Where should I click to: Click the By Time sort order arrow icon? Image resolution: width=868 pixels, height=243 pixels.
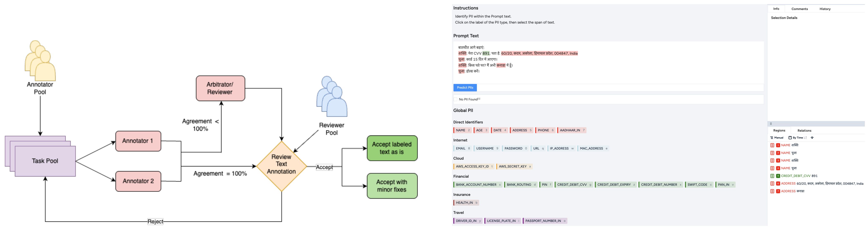(805, 138)
